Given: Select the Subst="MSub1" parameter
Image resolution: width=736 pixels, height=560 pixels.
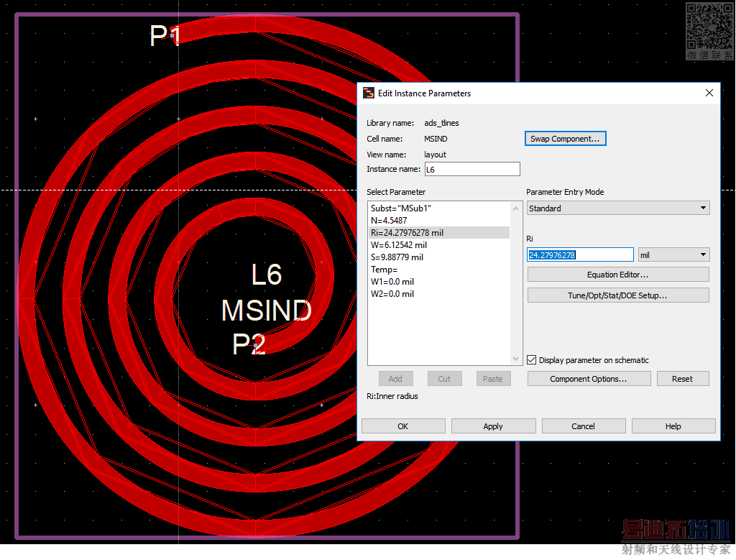Looking at the screenshot, I should (439, 208).
